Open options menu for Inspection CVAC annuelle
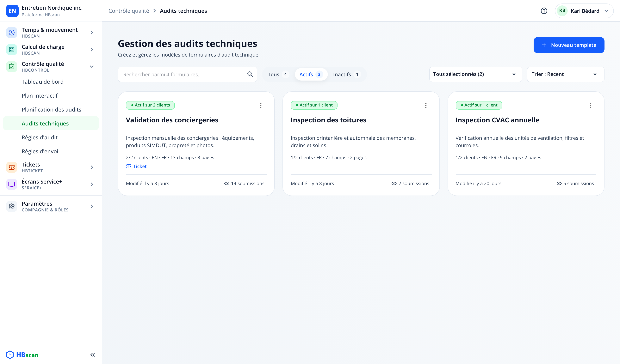This screenshot has height=364, width=620. pos(591,105)
